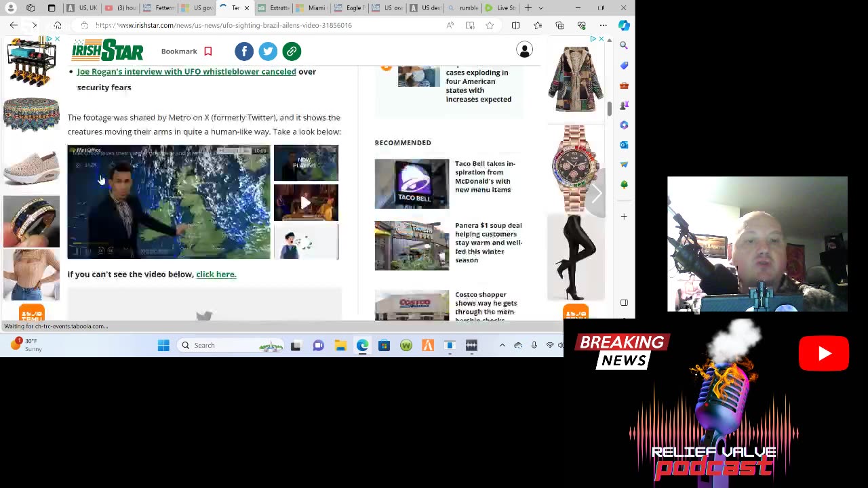This screenshot has height=488, width=868.
Task: Open Panera article thumbnail
Action: [412, 245]
